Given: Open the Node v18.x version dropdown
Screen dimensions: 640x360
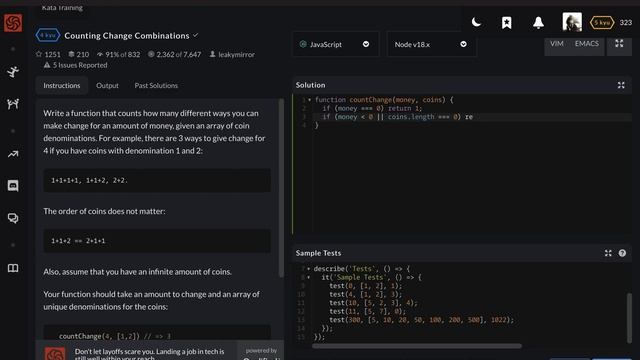Looking at the screenshot, I should click(431, 44).
